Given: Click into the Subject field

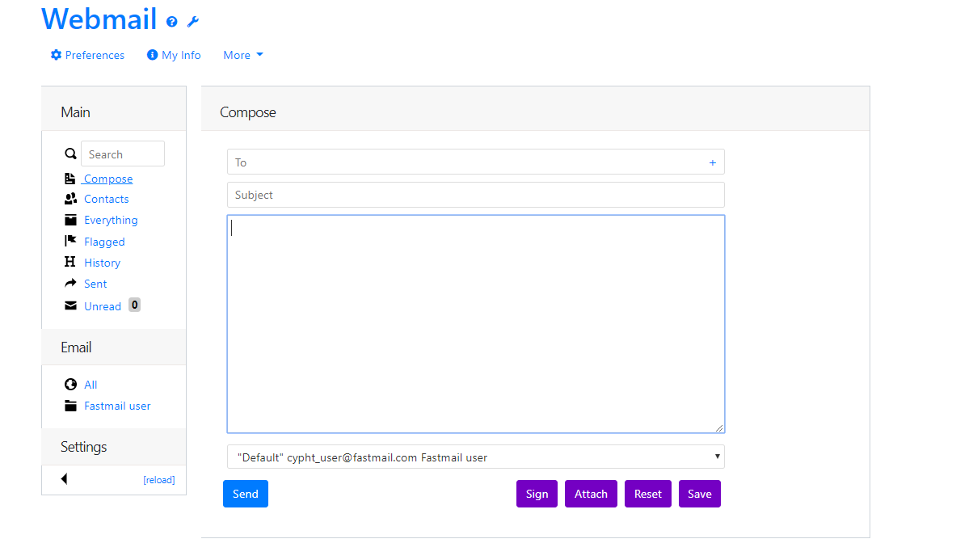Looking at the screenshot, I should coord(476,195).
